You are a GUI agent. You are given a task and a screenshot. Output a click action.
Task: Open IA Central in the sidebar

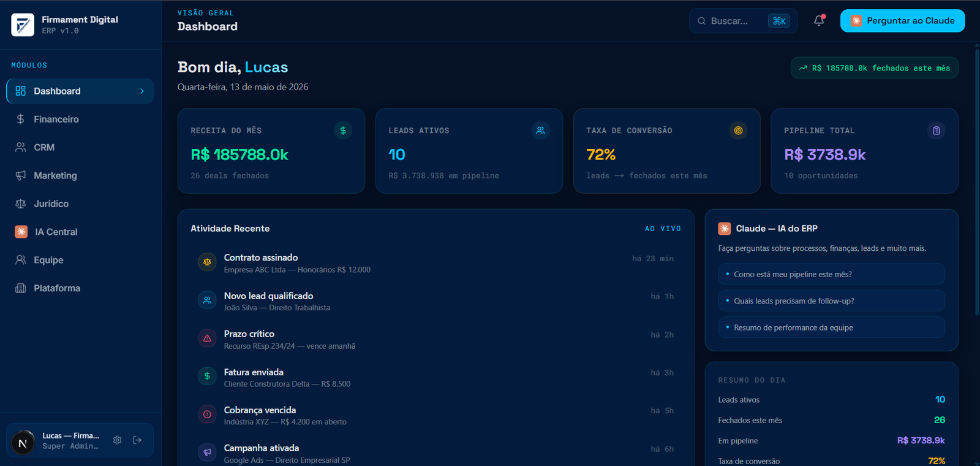click(80, 232)
